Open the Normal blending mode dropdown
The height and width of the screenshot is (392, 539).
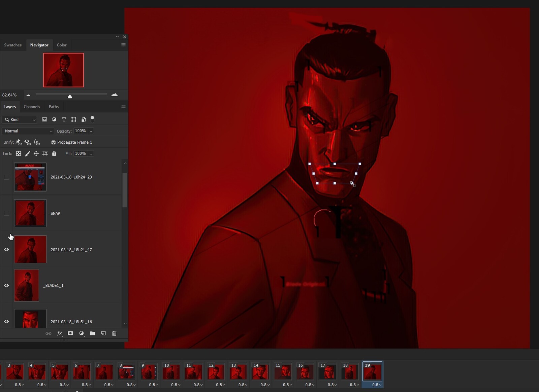click(28, 131)
